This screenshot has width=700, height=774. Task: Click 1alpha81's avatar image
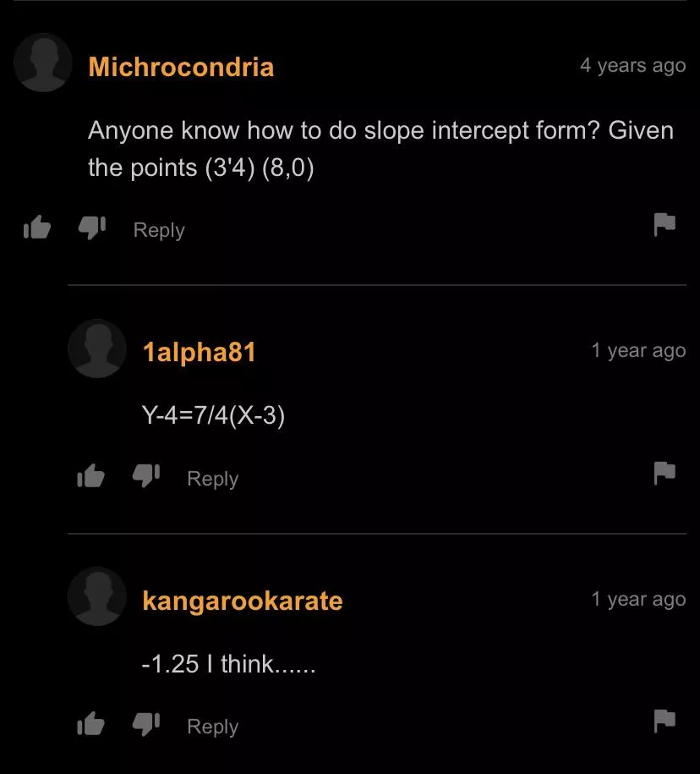point(97,349)
